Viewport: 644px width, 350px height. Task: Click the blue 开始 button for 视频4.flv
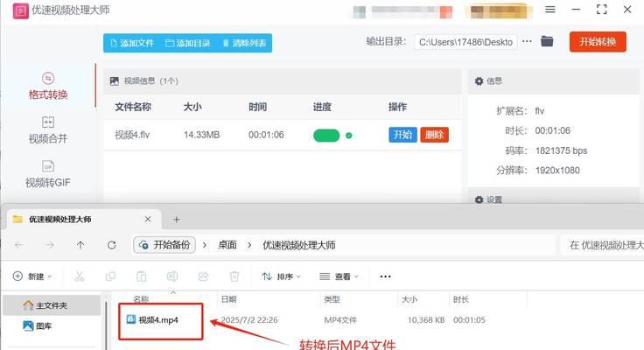(x=402, y=135)
